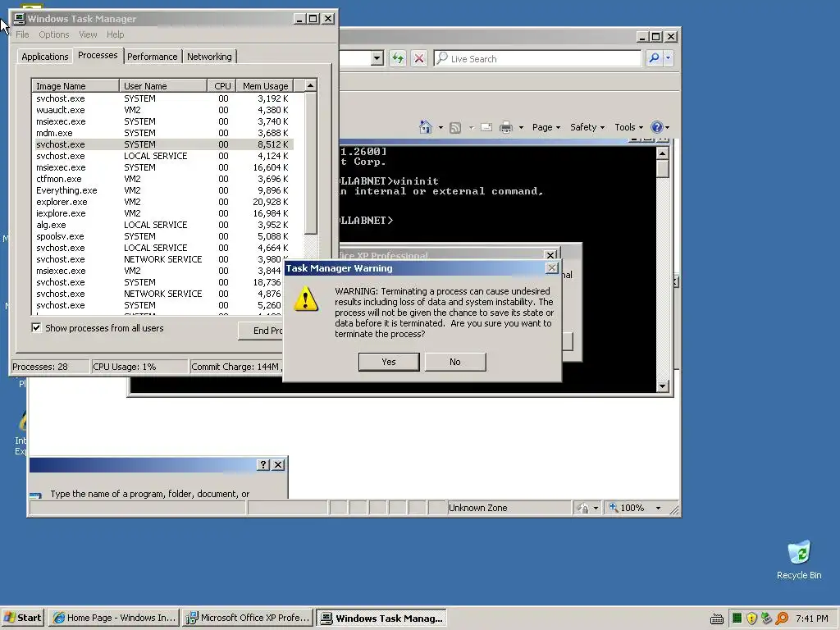Select the wuauclt.exe process row
Screen dimensions: 840x630
[163, 110]
